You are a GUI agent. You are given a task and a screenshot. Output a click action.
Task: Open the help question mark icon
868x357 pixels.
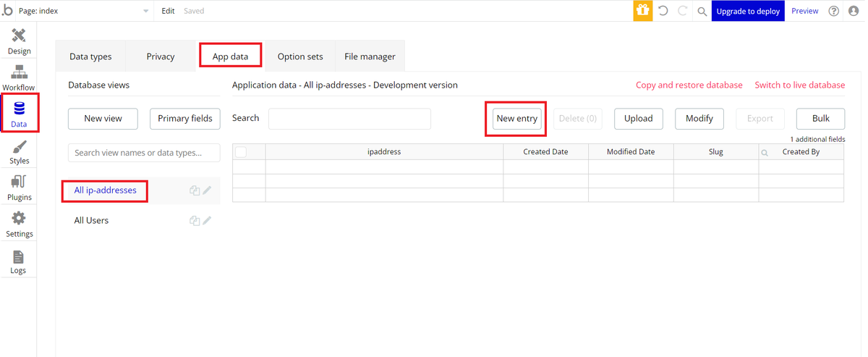point(833,11)
